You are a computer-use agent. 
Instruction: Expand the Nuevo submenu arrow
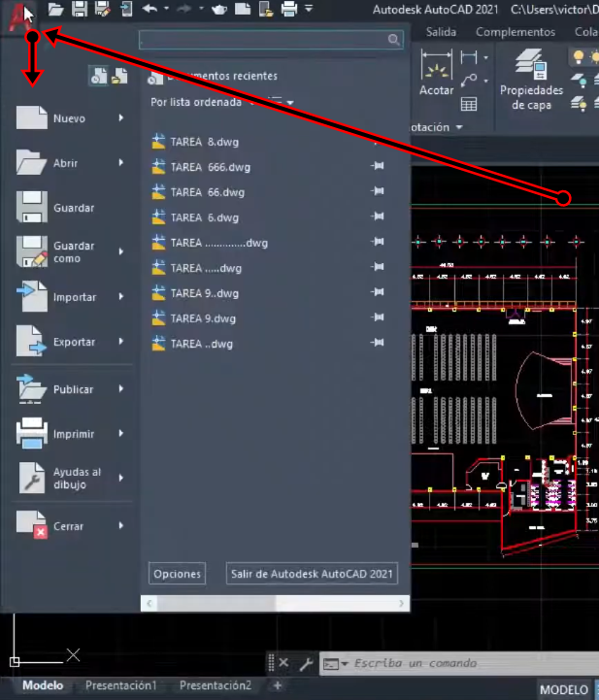121,117
